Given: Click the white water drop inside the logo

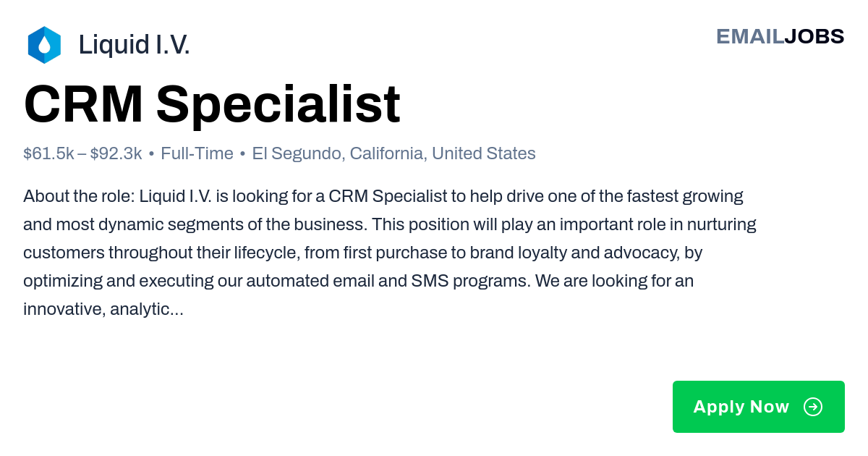Looking at the screenshot, I should [x=44, y=46].
